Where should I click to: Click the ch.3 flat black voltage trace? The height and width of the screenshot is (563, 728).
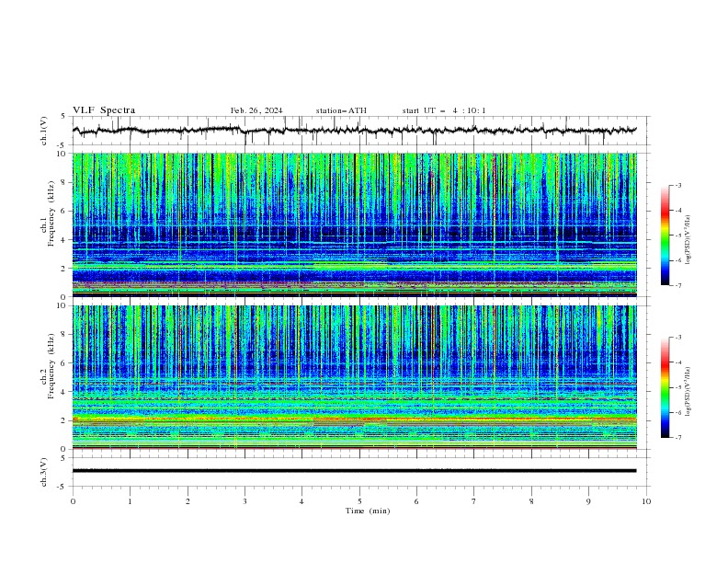[x=354, y=471]
